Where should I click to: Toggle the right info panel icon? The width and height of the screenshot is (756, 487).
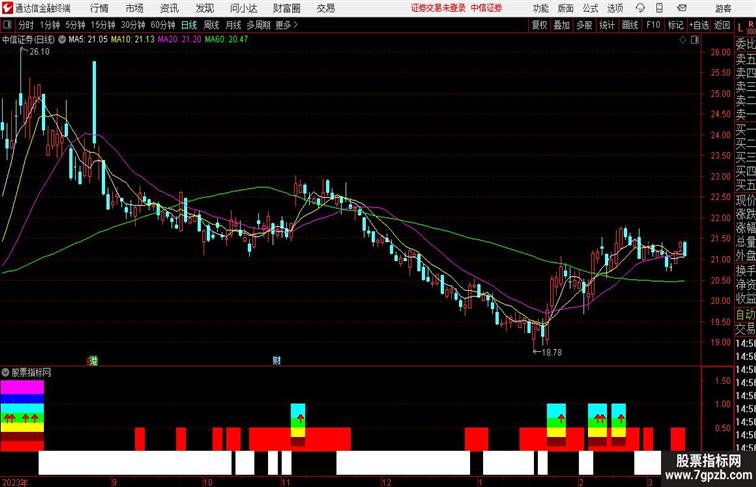(695, 40)
